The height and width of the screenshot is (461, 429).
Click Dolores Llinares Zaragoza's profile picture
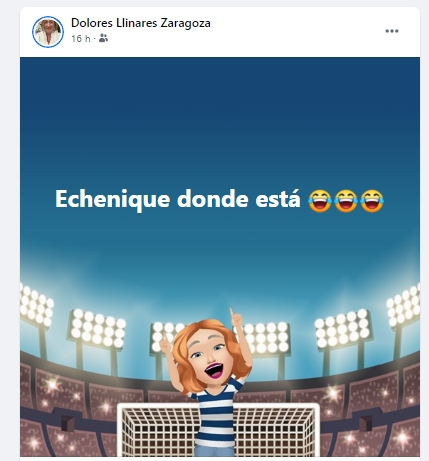point(48,31)
